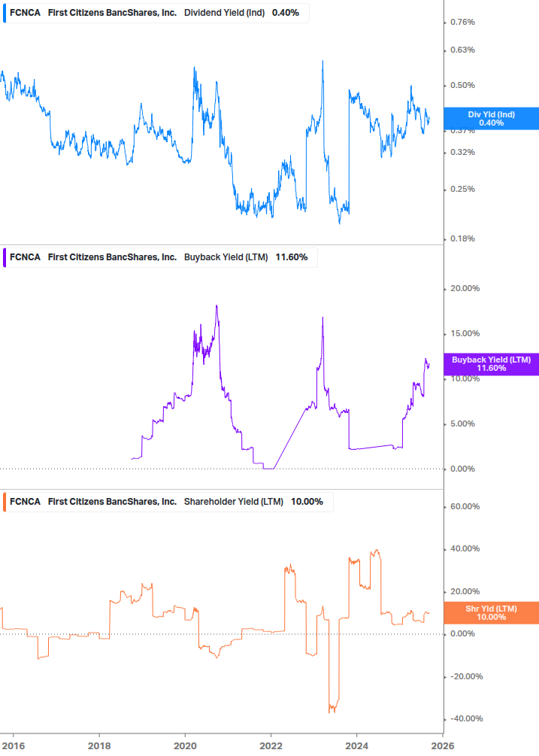Click the 0.76% dividend yield axis value
539x756 pixels.
tap(462, 22)
